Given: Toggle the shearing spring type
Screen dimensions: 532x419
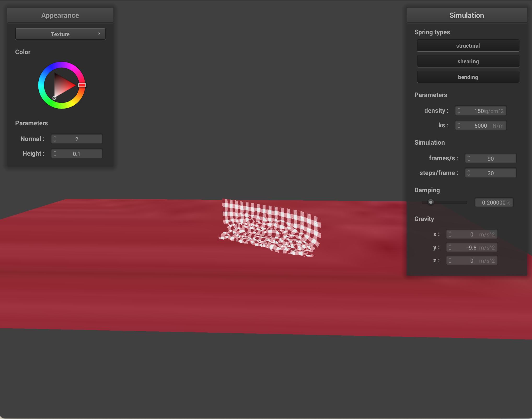Looking at the screenshot, I should coord(468,61).
